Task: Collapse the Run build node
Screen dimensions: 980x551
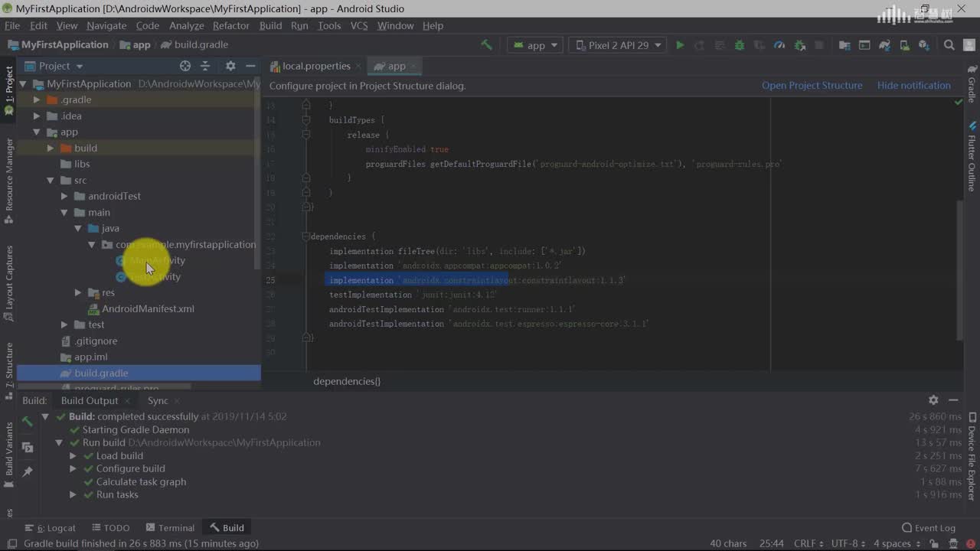Action: click(59, 442)
